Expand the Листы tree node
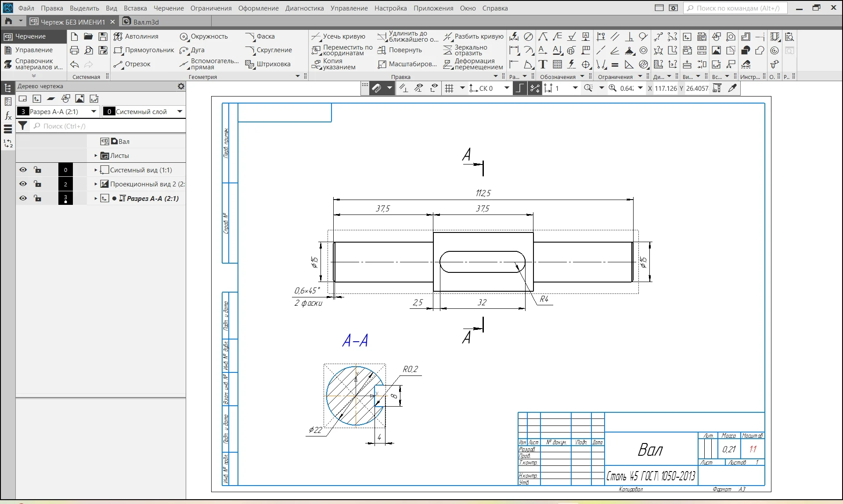The image size is (843, 504). point(96,156)
